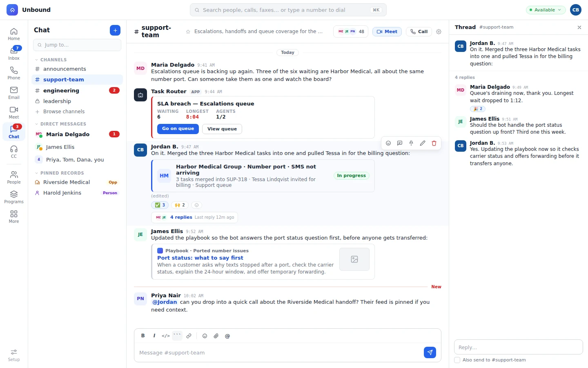Select the engineering channel
Viewport: 588px width, 368px height.
[77, 90]
